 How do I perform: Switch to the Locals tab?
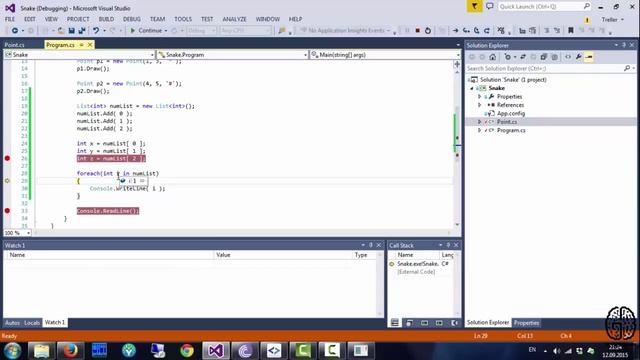tap(31, 322)
